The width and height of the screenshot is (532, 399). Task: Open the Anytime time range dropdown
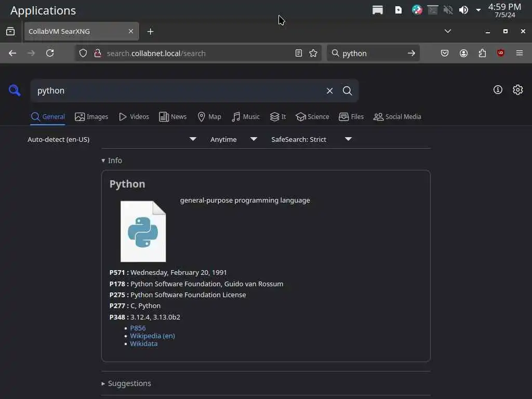[233, 139]
